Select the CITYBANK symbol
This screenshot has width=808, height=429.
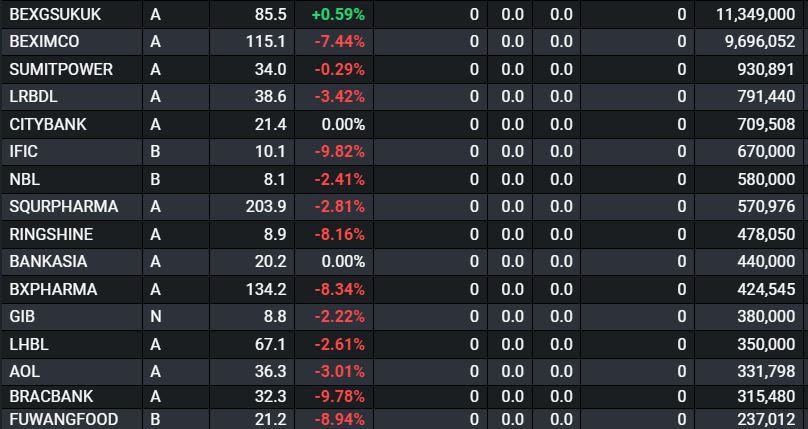tap(48, 124)
